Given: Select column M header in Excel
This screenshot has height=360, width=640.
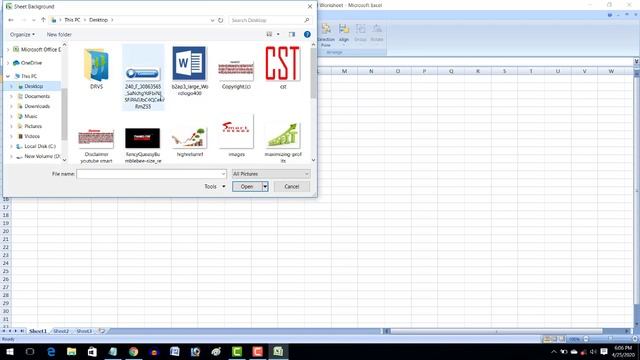Looking at the screenshot, I should click(344, 71).
